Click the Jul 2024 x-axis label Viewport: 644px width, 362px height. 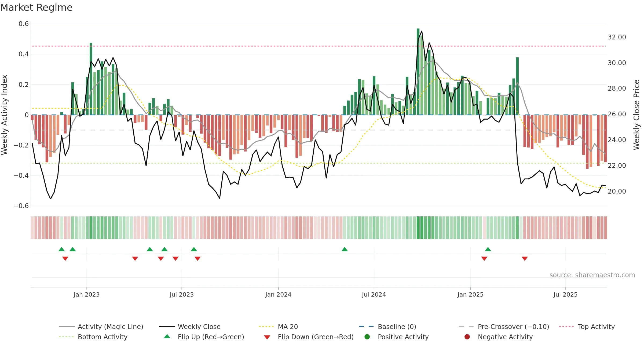click(374, 295)
